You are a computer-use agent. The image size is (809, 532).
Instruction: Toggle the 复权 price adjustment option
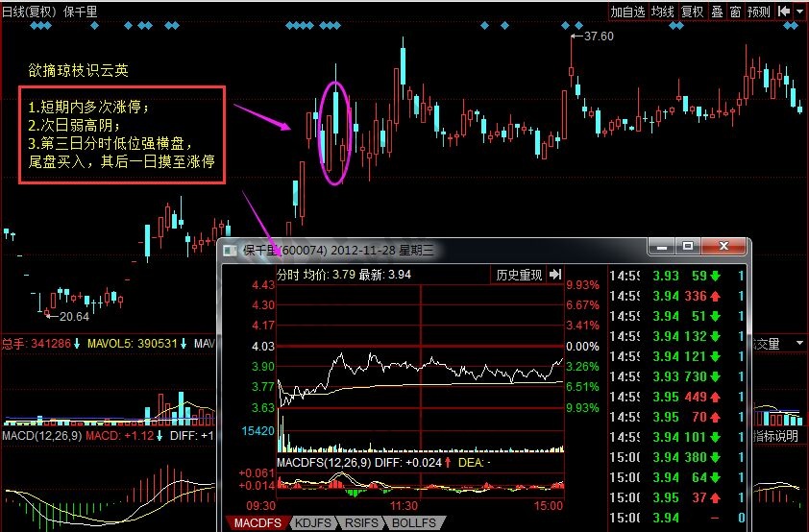pos(692,12)
